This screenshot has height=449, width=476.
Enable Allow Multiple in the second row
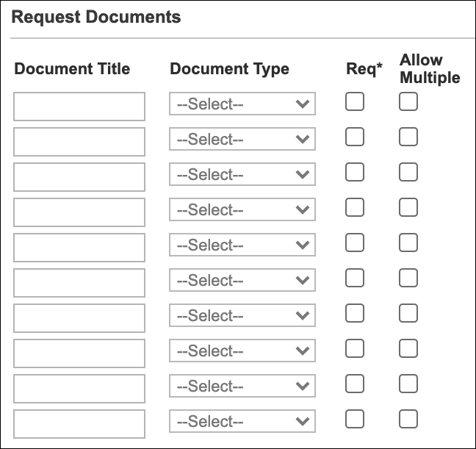tap(408, 137)
